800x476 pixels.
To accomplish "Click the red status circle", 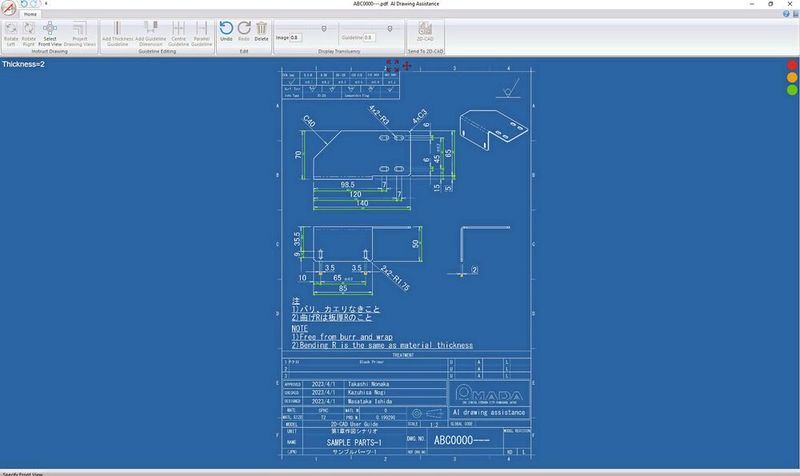I will (792, 65).
